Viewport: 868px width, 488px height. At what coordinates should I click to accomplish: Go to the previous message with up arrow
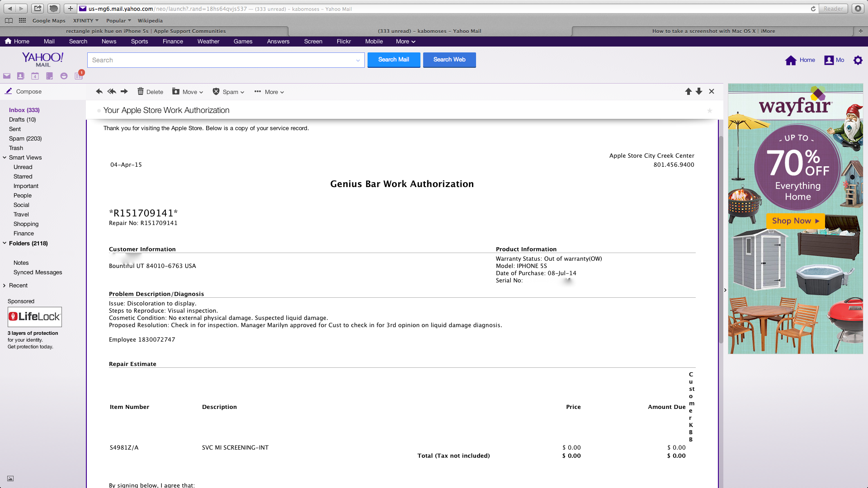click(688, 92)
